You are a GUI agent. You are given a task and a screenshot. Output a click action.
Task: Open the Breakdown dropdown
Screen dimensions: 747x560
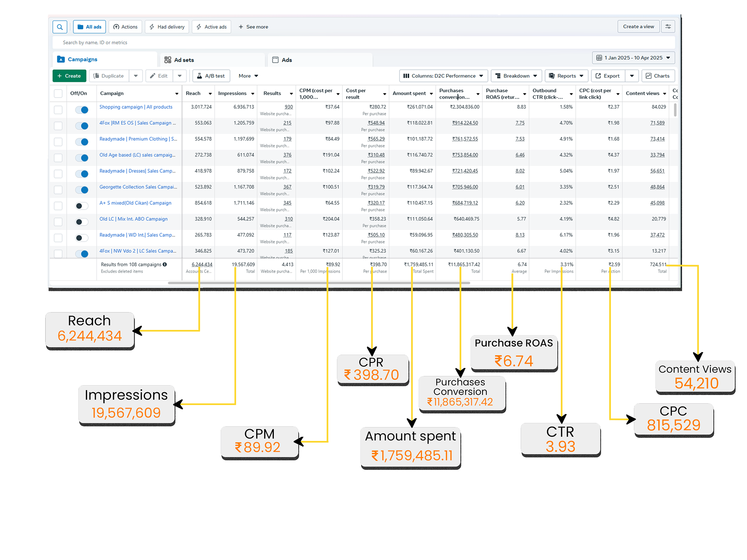point(516,76)
